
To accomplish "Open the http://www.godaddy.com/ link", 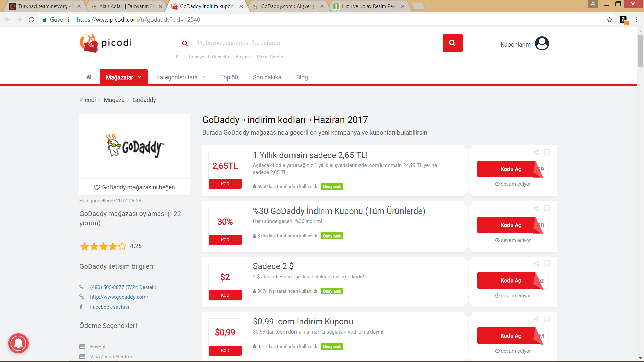I will click(x=119, y=297).
